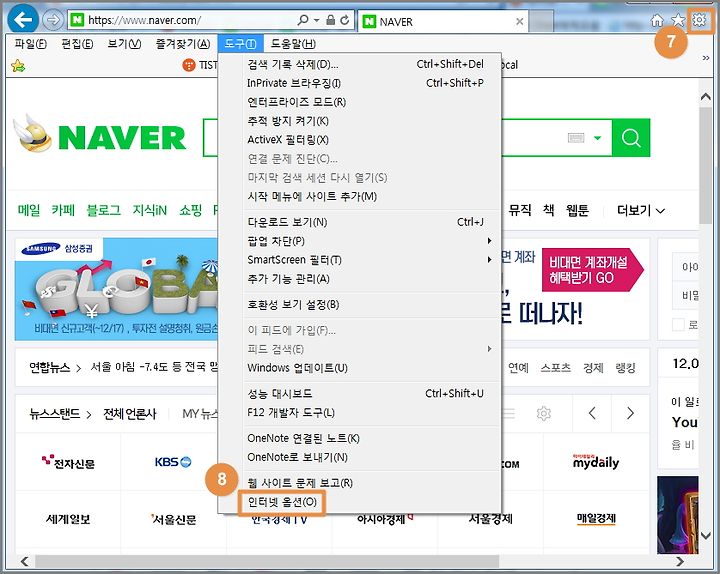Open 인터넷 옵션(O) from the menu
The height and width of the screenshot is (574, 720).
pos(282,502)
